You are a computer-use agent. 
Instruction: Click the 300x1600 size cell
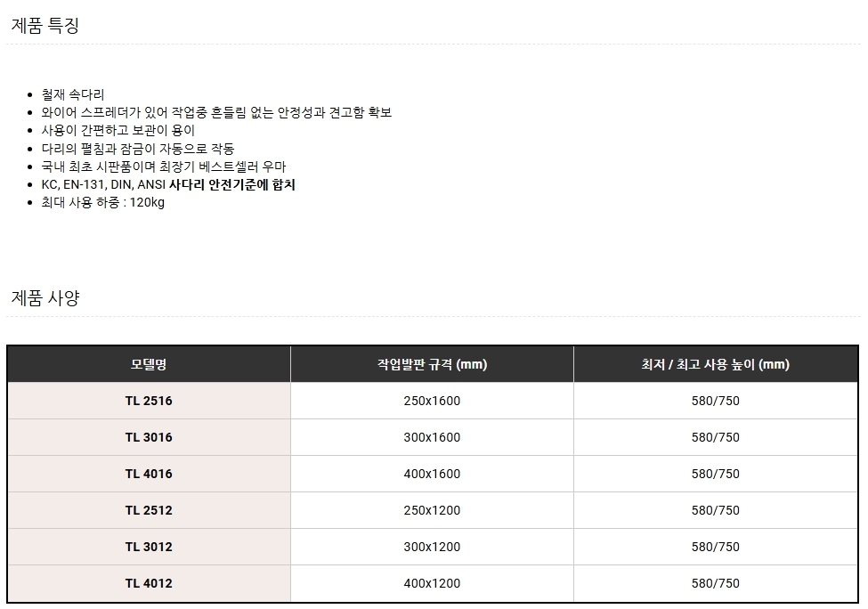pyautogui.click(x=432, y=437)
